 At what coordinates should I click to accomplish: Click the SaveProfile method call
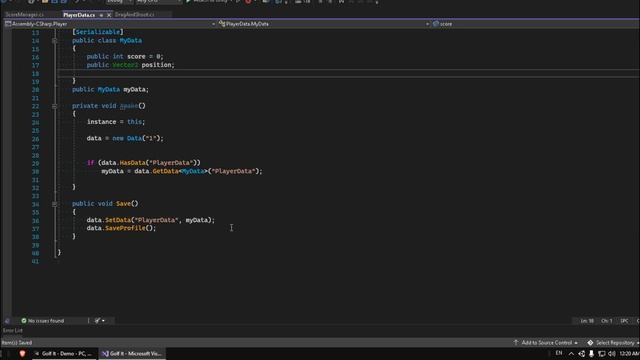click(125, 228)
